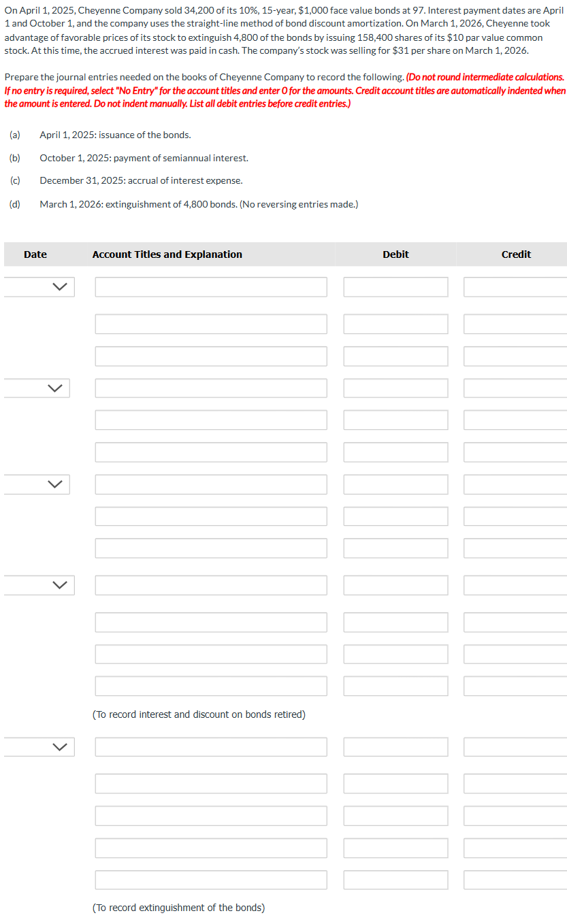567x924 pixels.
Task: Click 'April 1, 2025: issuance of the bonds.'
Action: (x=116, y=135)
